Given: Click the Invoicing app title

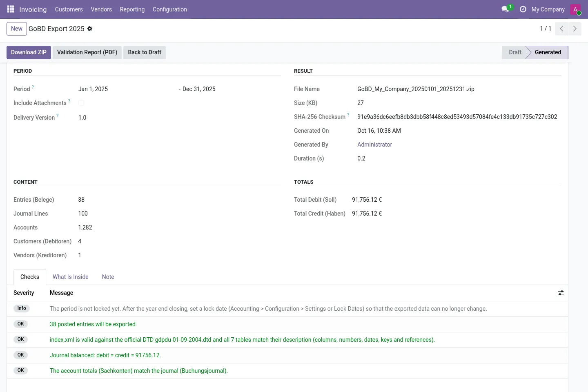Looking at the screenshot, I should click(x=33, y=9).
